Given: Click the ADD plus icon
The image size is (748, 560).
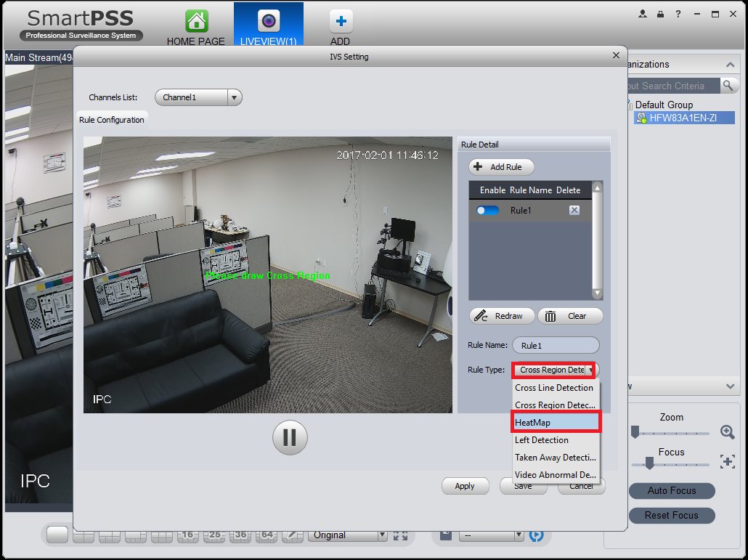Looking at the screenshot, I should [x=341, y=21].
